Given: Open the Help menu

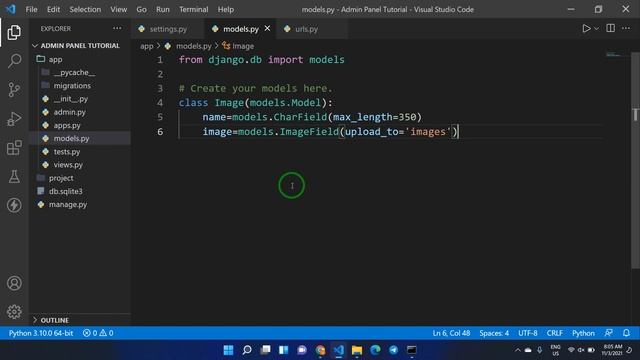Looking at the screenshot, I should click(x=226, y=9).
